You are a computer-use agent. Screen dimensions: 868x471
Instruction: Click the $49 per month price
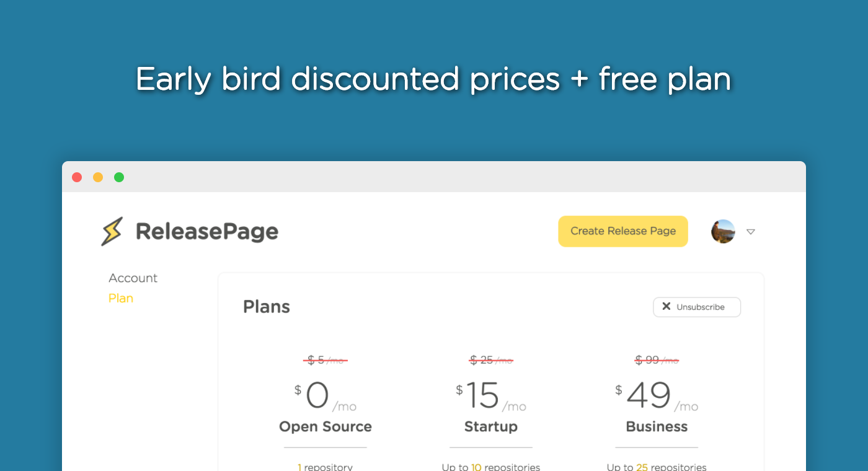[657, 397]
